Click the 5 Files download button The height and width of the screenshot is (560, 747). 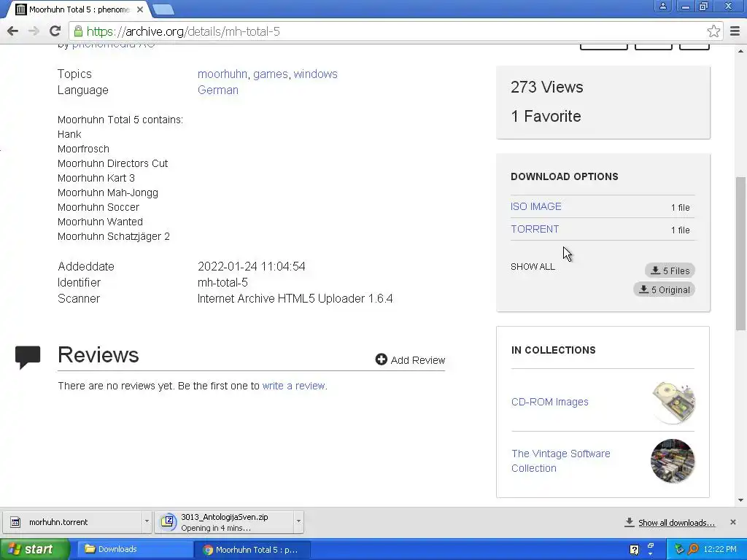coord(670,271)
